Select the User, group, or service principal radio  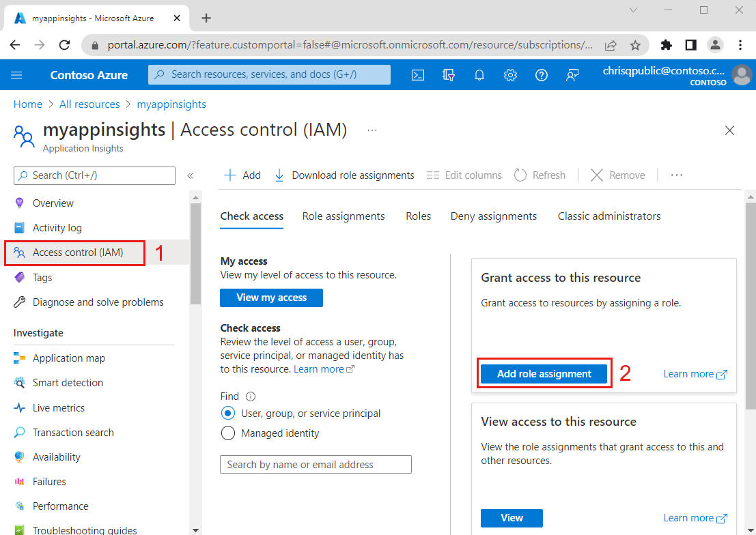point(228,413)
